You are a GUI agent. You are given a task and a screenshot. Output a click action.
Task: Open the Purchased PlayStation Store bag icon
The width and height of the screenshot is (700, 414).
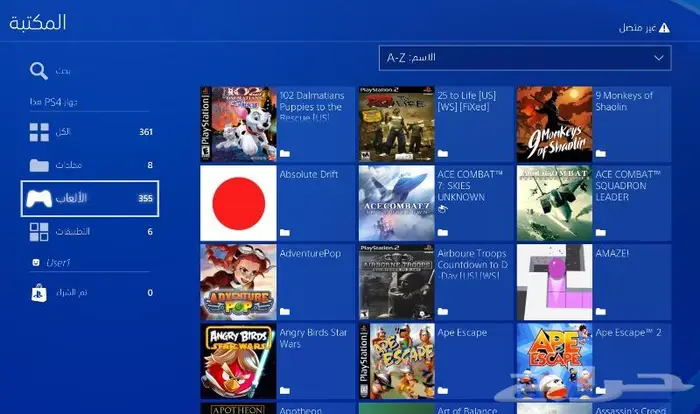[39, 293]
